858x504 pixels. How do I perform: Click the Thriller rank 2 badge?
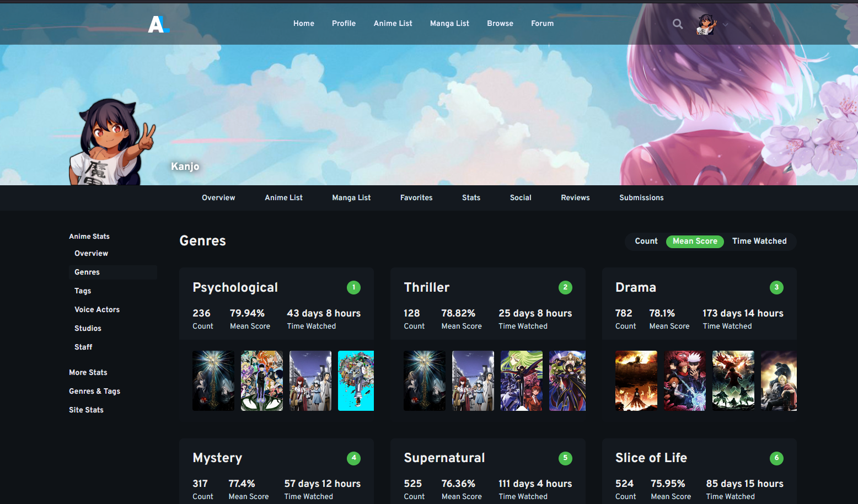pyautogui.click(x=565, y=287)
